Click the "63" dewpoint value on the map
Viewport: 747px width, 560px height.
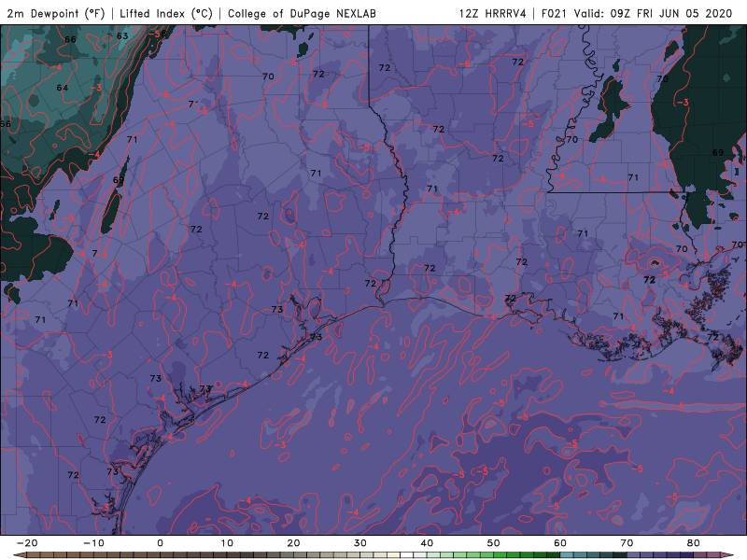122,35
